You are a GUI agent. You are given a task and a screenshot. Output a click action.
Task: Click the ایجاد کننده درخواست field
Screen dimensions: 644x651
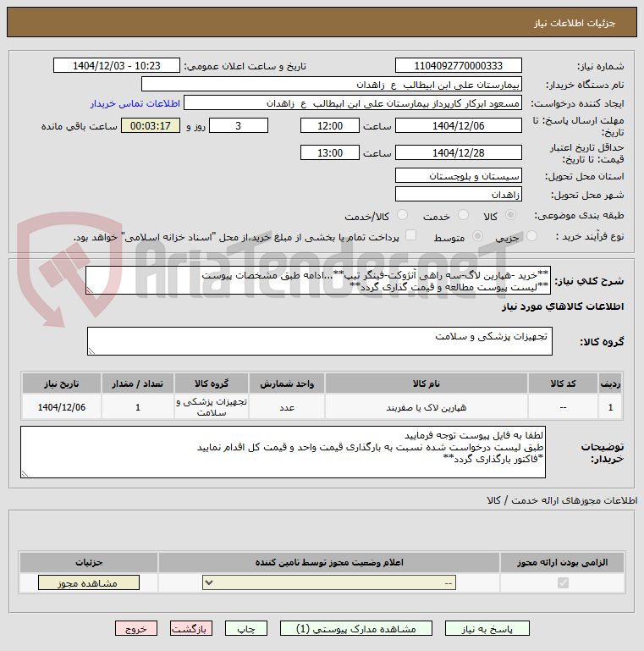coord(353,103)
